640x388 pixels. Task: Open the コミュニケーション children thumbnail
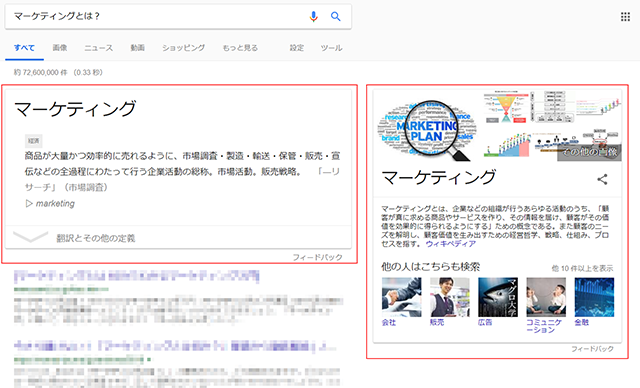[x=546, y=297]
